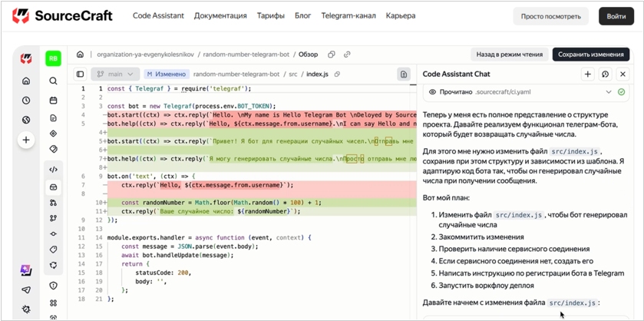The height and width of the screenshot is (321, 644).
Task: Click the plus create button in sidebar
Action: click(x=26, y=140)
